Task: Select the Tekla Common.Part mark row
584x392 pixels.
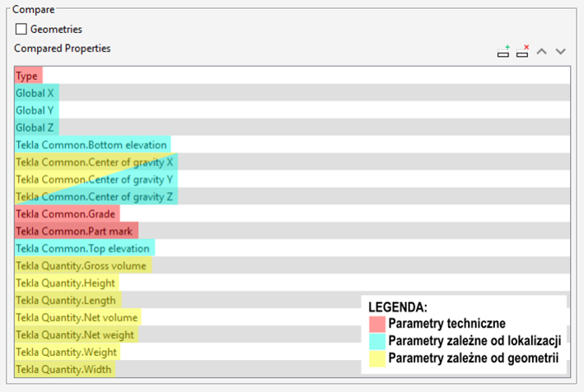Action: point(292,231)
